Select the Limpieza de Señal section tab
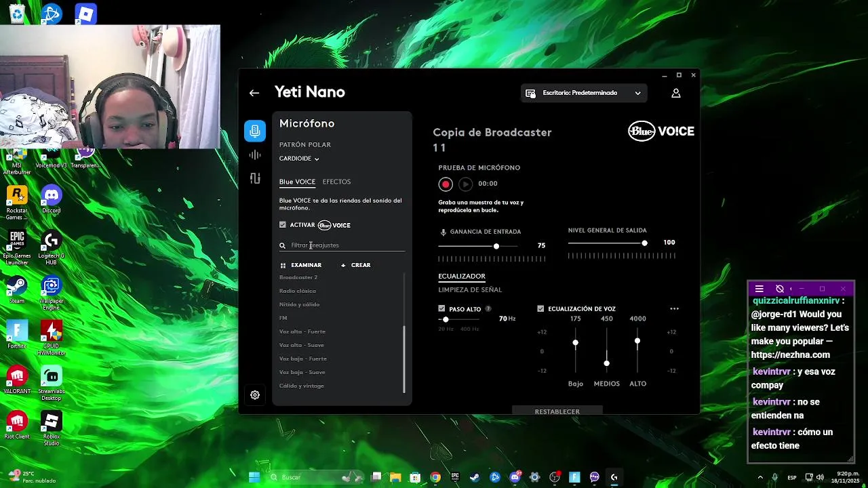The image size is (868, 488). tap(470, 290)
